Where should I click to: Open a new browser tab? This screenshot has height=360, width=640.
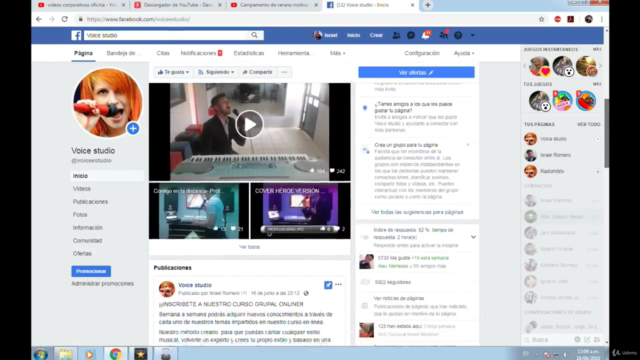pyautogui.click(x=427, y=5)
